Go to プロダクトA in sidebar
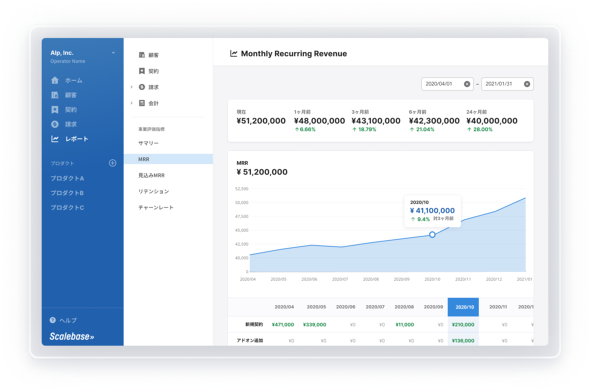 coord(67,178)
